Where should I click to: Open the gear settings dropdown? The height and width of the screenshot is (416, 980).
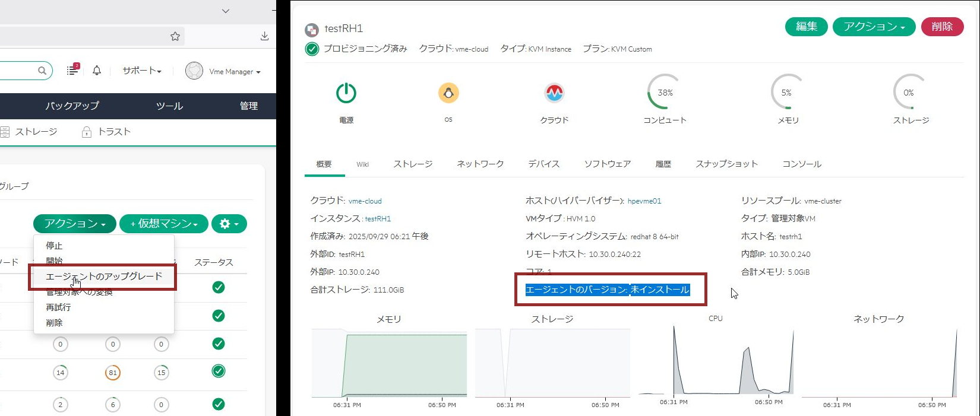tap(229, 224)
